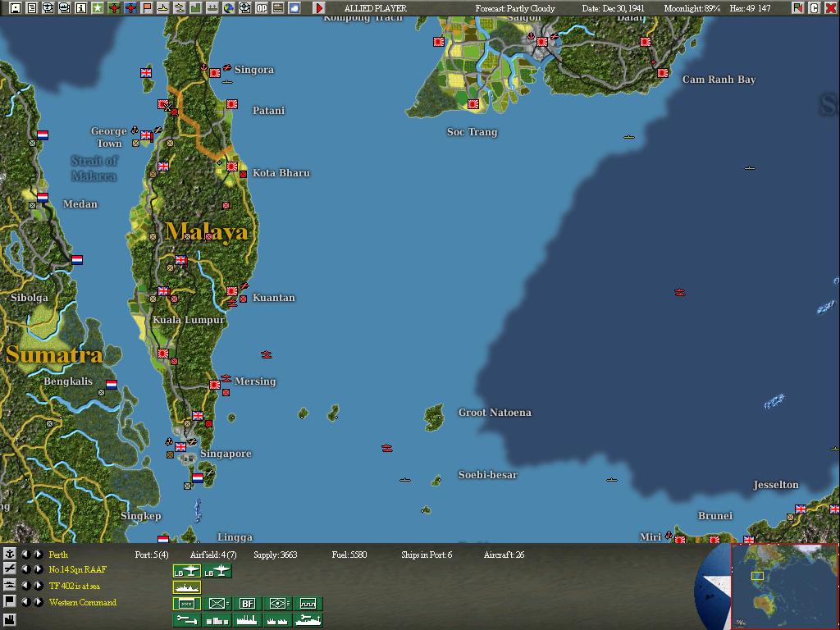840x630 pixels.
Task: Go to previous base before Perth
Action: 25,555
